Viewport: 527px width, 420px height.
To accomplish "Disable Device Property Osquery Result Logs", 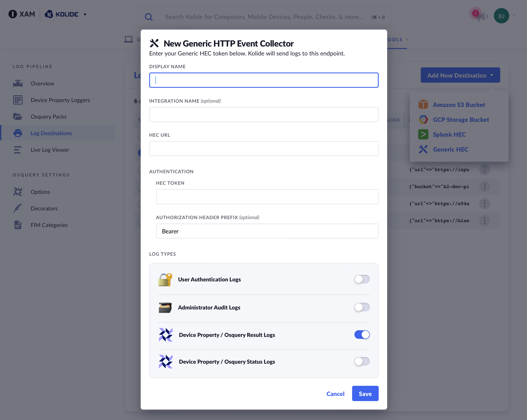I will [362, 335].
